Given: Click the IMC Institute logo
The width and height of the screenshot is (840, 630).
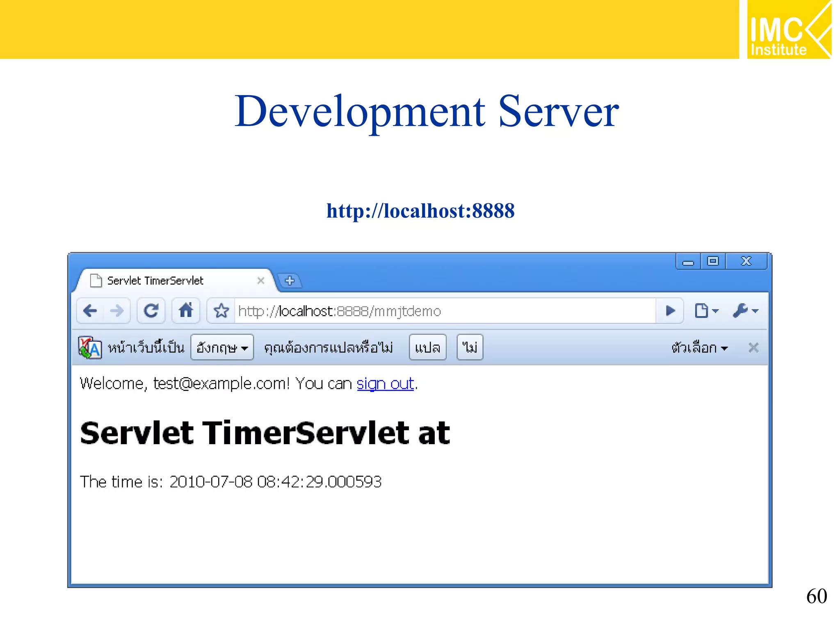Looking at the screenshot, I should coord(789,30).
